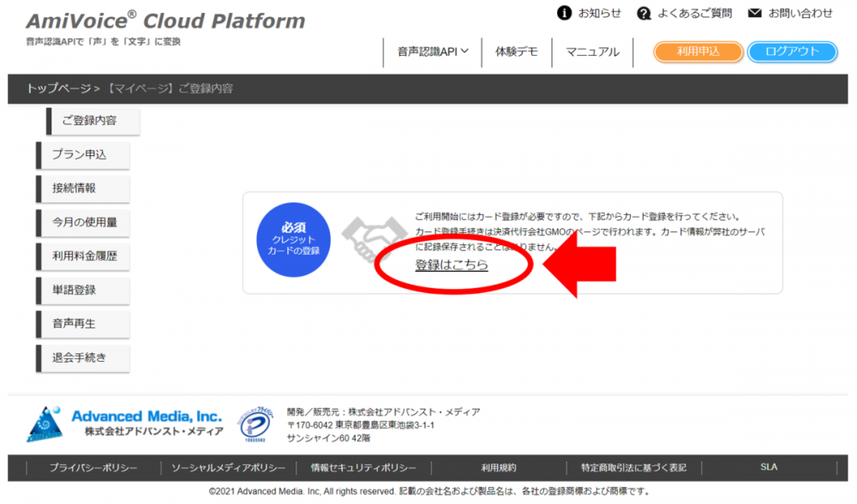The height and width of the screenshot is (504, 857).
Task: Click the サンシャイン60 42階 text
Action: (x=328, y=438)
